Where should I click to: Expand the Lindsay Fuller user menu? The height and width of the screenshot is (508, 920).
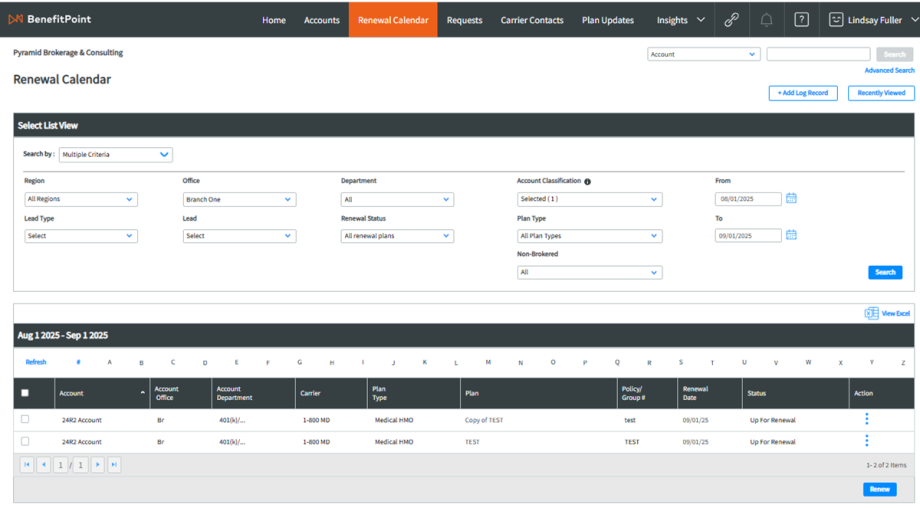tap(914, 19)
